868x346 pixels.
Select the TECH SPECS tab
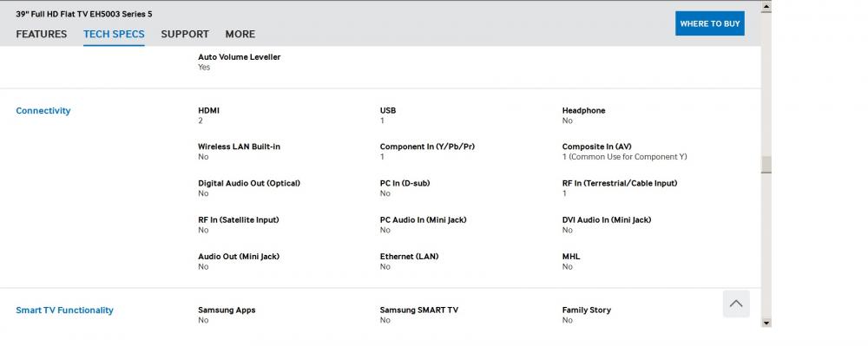114,35
